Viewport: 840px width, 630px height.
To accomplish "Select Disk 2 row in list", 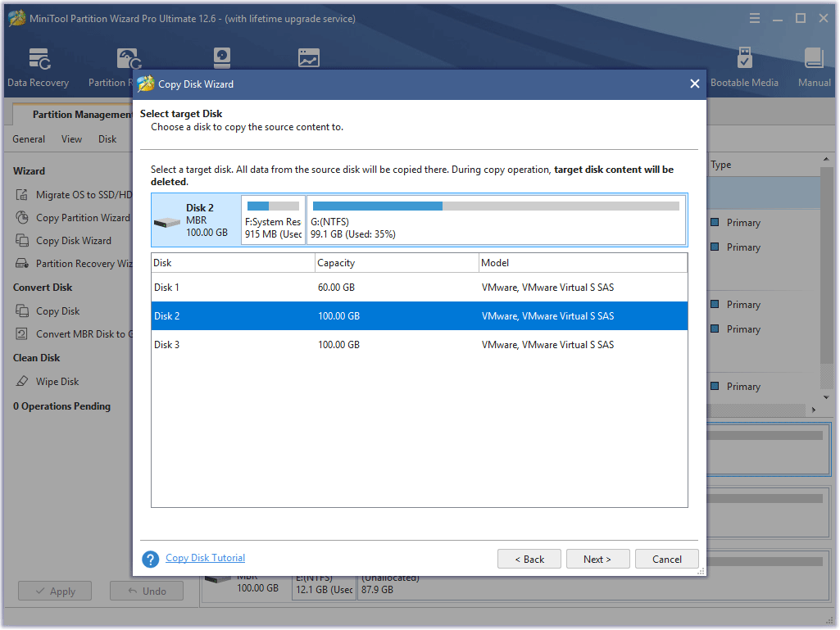I will 420,316.
